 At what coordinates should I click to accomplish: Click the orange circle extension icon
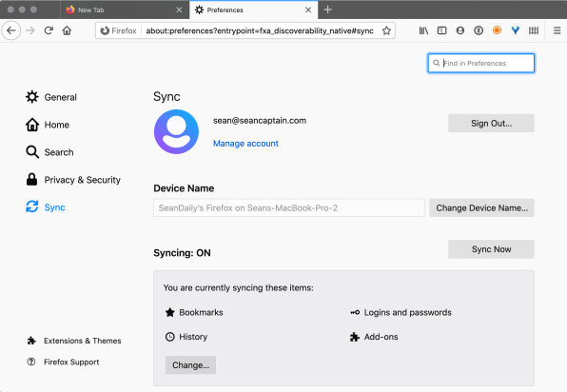(497, 30)
